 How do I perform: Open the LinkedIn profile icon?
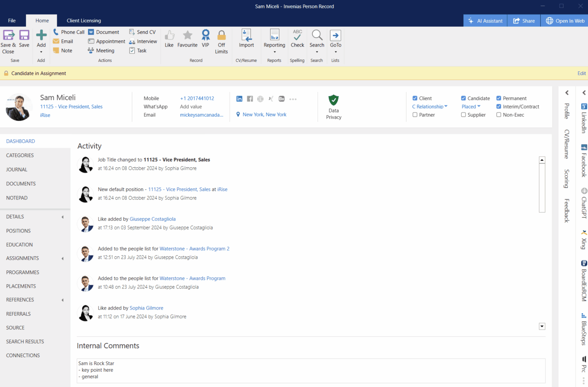click(x=239, y=99)
